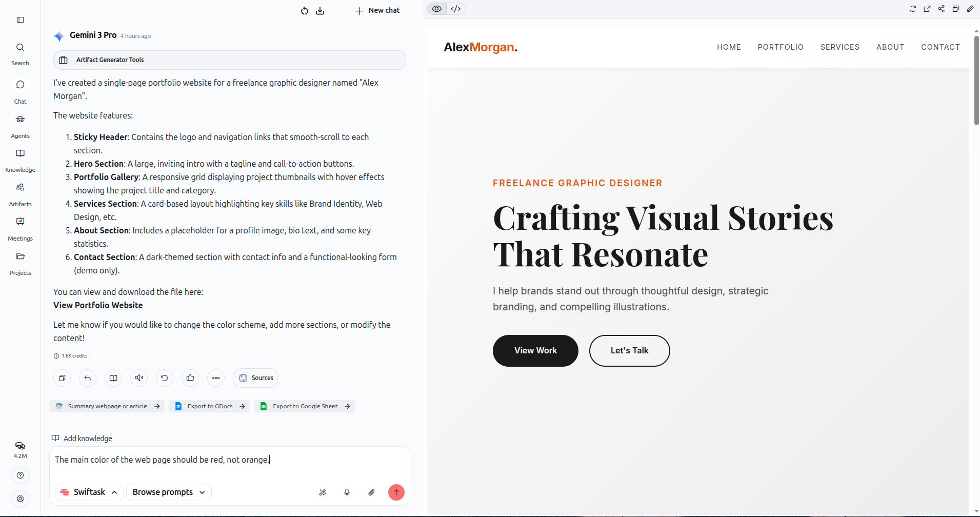The height and width of the screenshot is (517, 980).
Task: Expand the Artifact Generator Tools bar
Action: tap(230, 60)
